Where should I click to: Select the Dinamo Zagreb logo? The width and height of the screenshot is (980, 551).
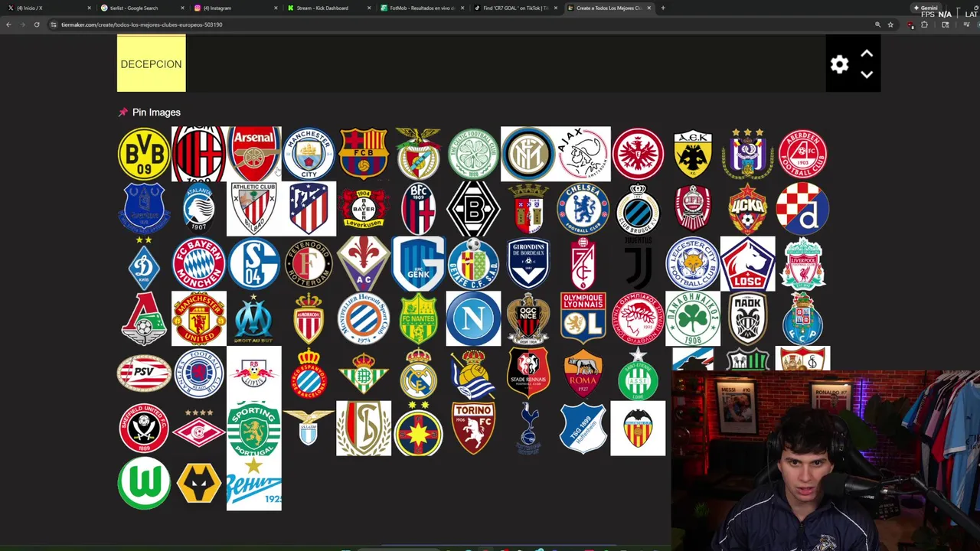[x=802, y=209]
